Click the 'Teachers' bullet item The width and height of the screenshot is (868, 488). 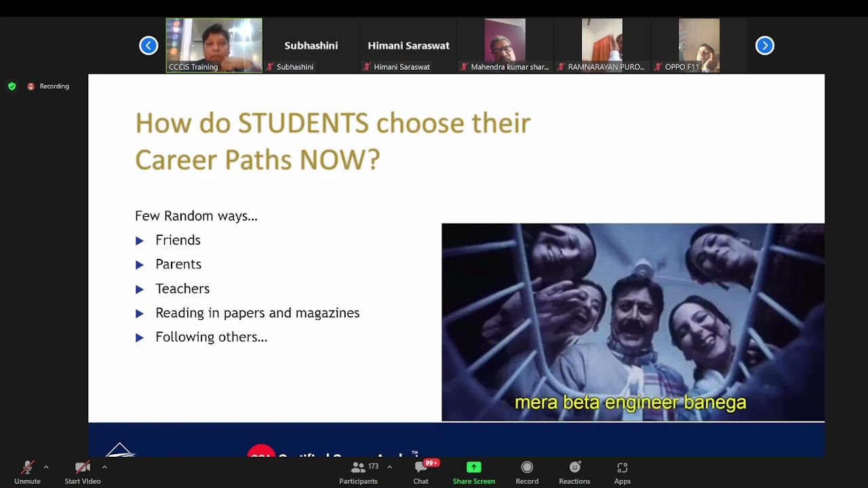point(182,289)
